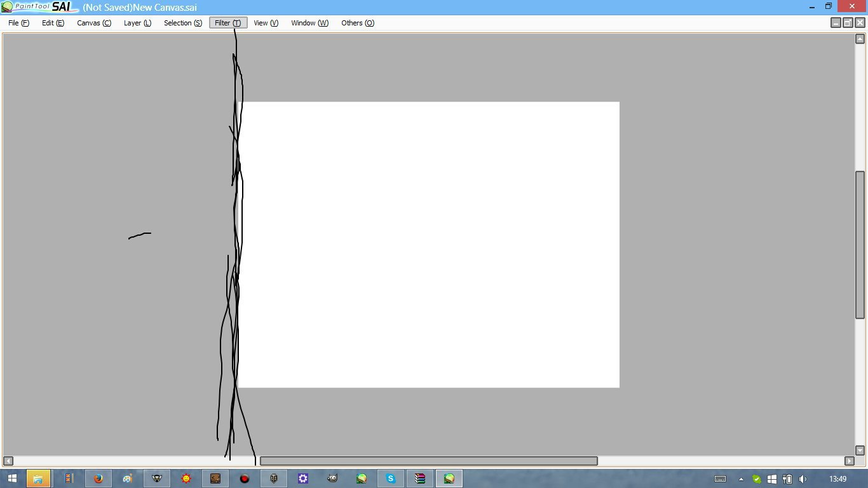Click the horizontal scrollbar left arrow
The width and height of the screenshot is (868, 488).
coord(8,461)
